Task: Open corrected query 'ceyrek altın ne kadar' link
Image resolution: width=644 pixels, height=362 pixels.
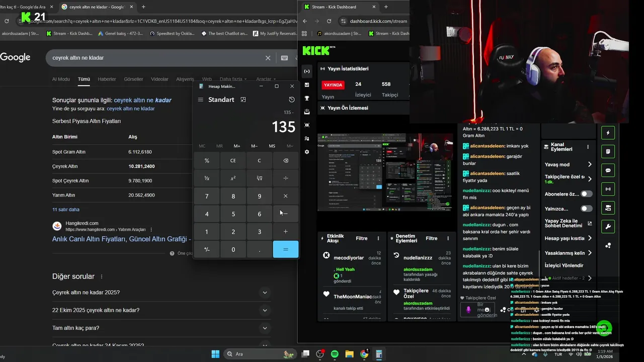Action: tap(142, 100)
